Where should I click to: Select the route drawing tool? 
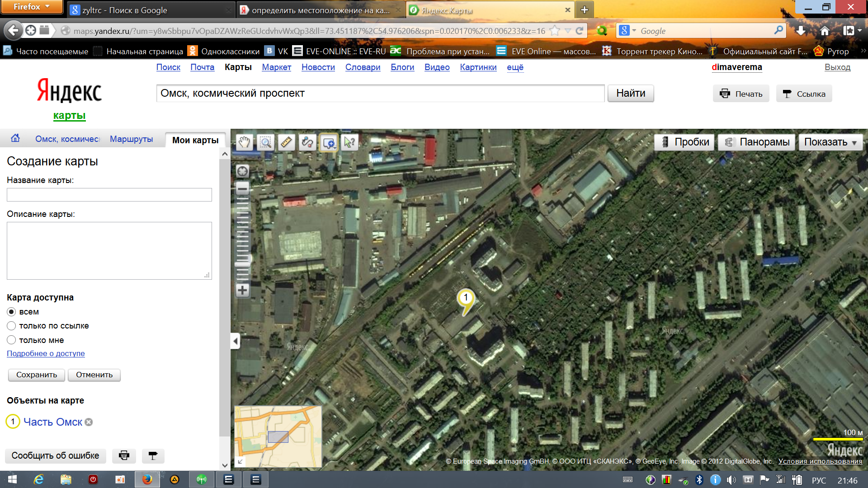point(307,143)
